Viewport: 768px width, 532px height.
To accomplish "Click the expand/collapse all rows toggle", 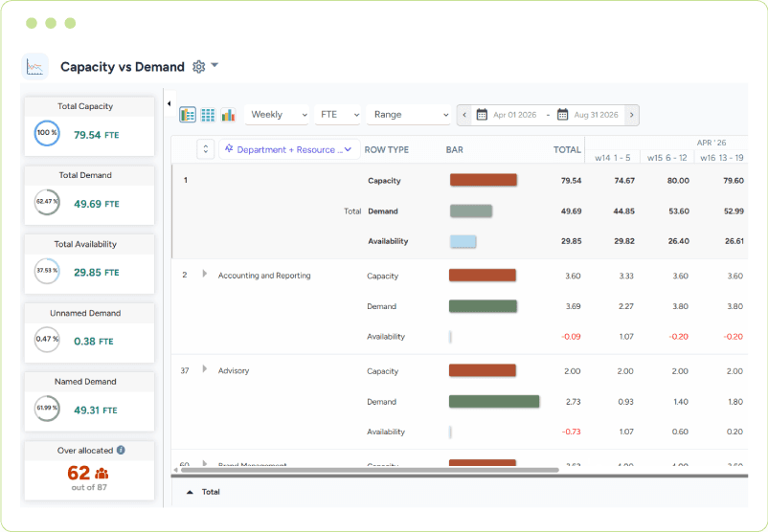I will point(206,149).
